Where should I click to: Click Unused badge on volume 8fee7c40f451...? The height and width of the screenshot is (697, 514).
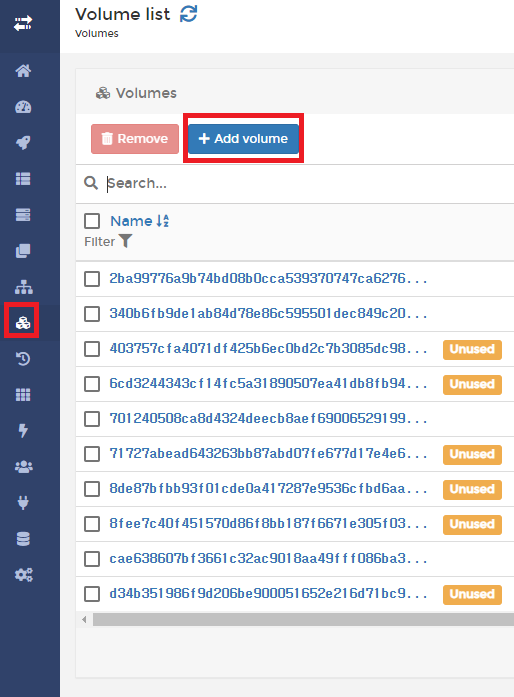(472, 525)
